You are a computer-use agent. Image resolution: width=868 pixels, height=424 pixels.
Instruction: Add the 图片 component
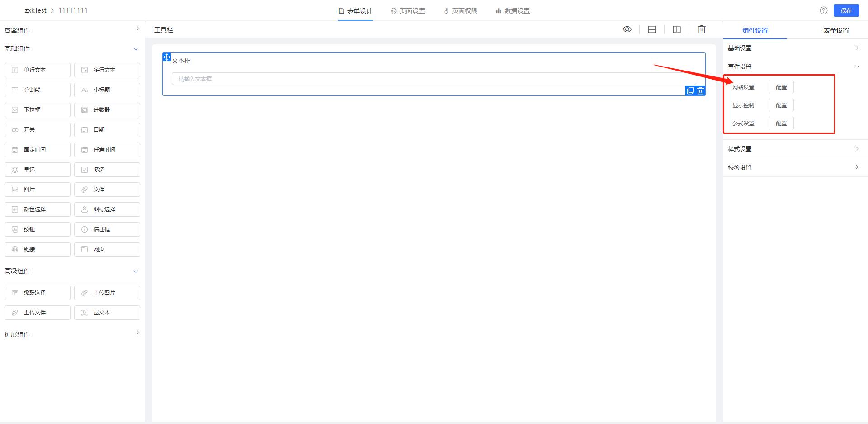(x=38, y=190)
